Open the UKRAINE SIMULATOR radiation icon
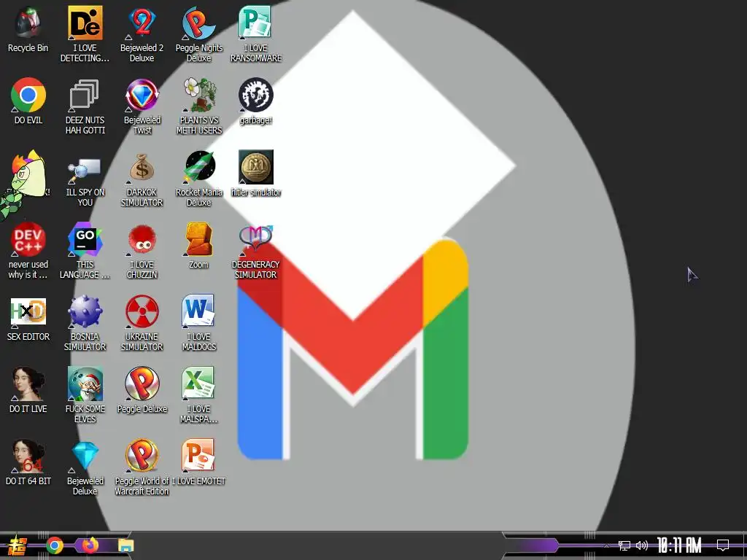 coord(142,311)
